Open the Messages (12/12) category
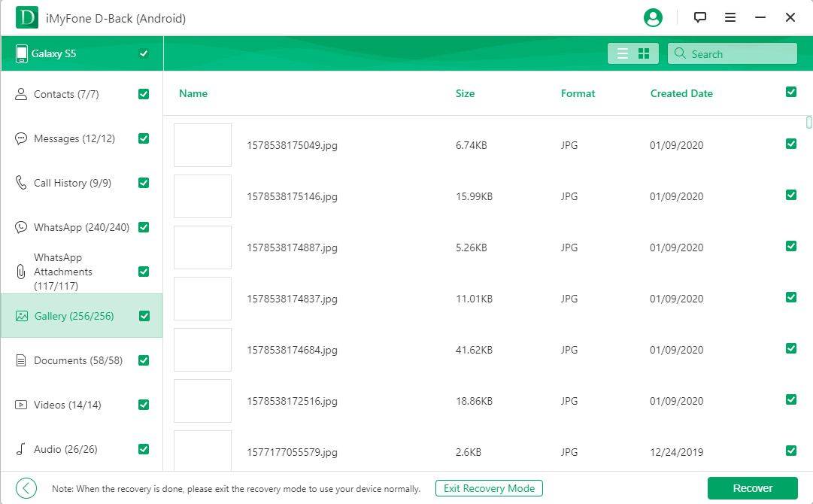This screenshot has height=504, width=813. (74, 138)
